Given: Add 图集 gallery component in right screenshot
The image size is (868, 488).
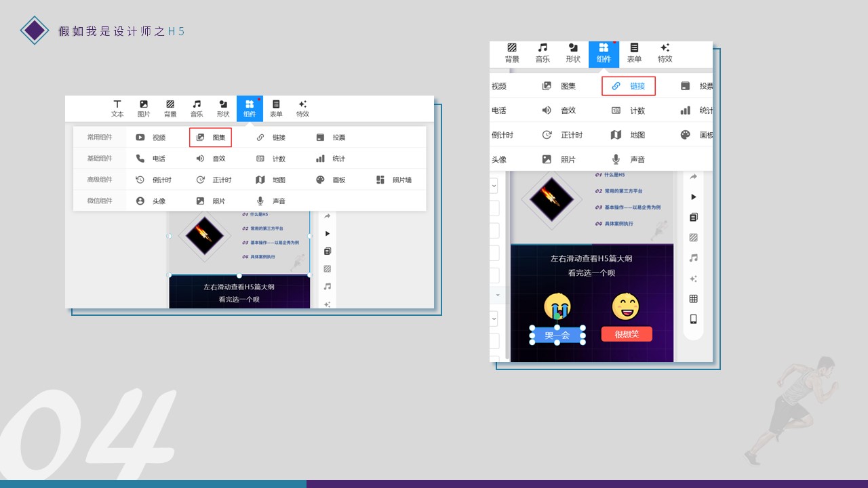Looking at the screenshot, I should (x=559, y=86).
